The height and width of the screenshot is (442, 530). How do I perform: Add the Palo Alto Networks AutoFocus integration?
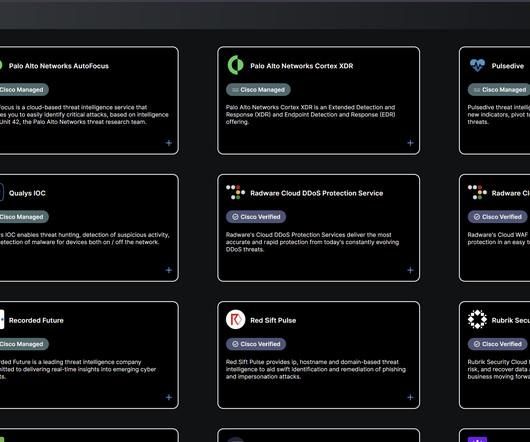(169, 143)
